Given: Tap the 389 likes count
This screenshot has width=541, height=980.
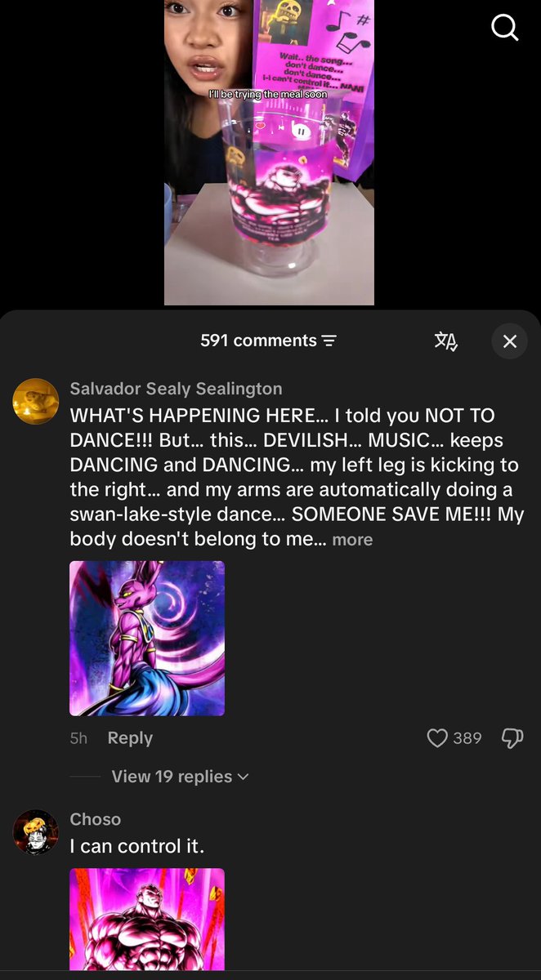Looking at the screenshot, I should click(x=467, y=738).
